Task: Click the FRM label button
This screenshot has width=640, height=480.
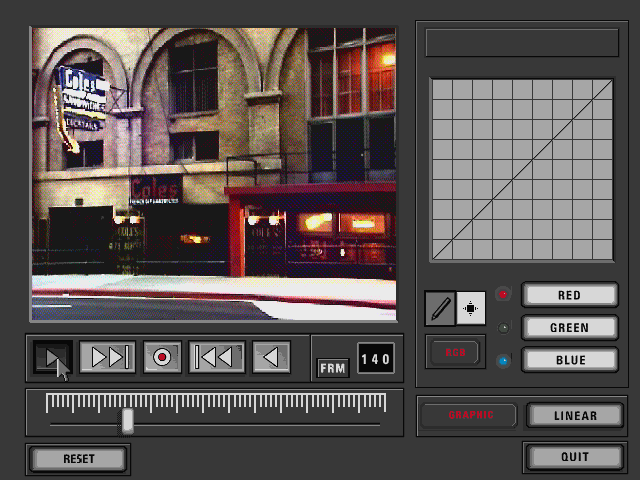Action: (x=333, y=368)
